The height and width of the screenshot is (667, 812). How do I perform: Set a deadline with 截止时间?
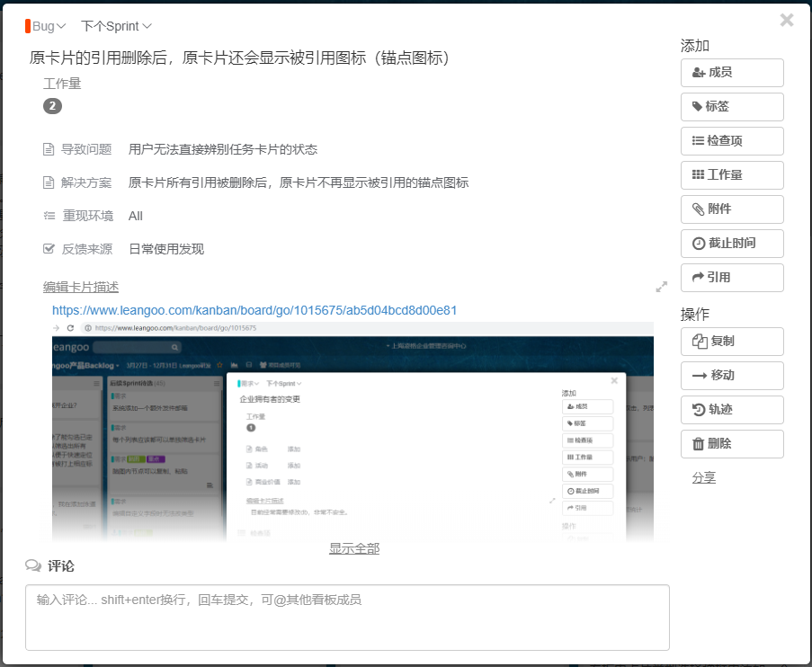coord(732,244)
